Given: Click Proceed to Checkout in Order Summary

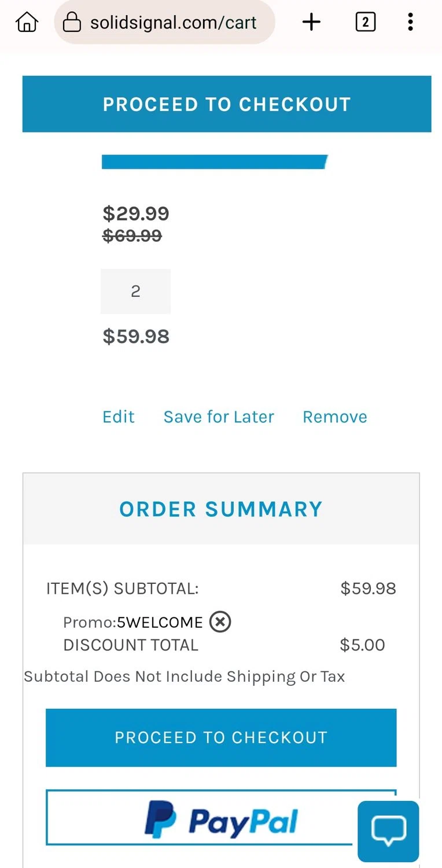Looking at the screenshot, I should (221, 737).
